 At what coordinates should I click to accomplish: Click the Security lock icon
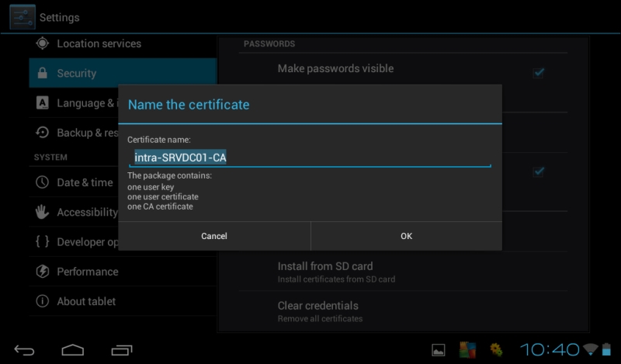(43, 73)
